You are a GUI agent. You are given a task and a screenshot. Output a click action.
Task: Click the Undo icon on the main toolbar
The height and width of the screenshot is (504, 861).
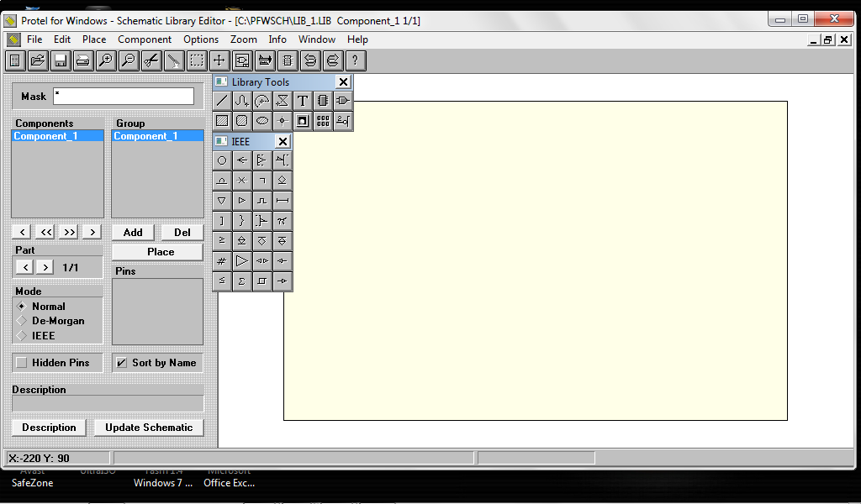click(309, 60)
